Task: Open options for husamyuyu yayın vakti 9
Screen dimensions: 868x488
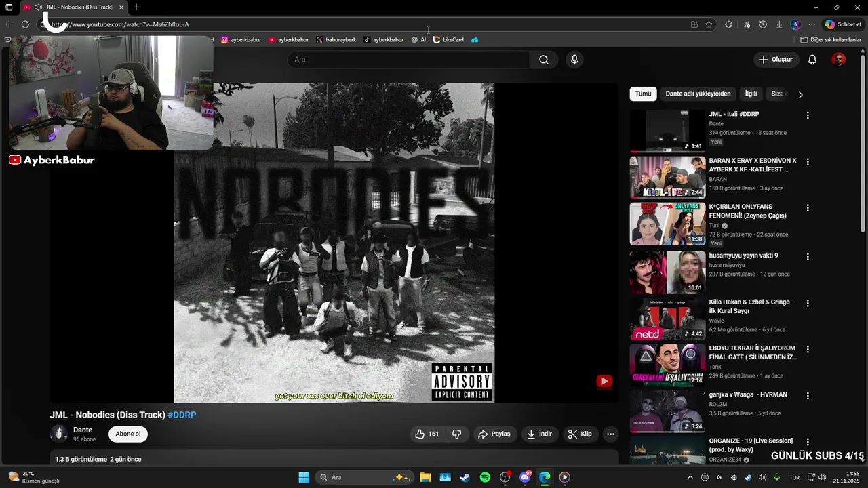Action: pyautogui.click(x=808, y=257)
